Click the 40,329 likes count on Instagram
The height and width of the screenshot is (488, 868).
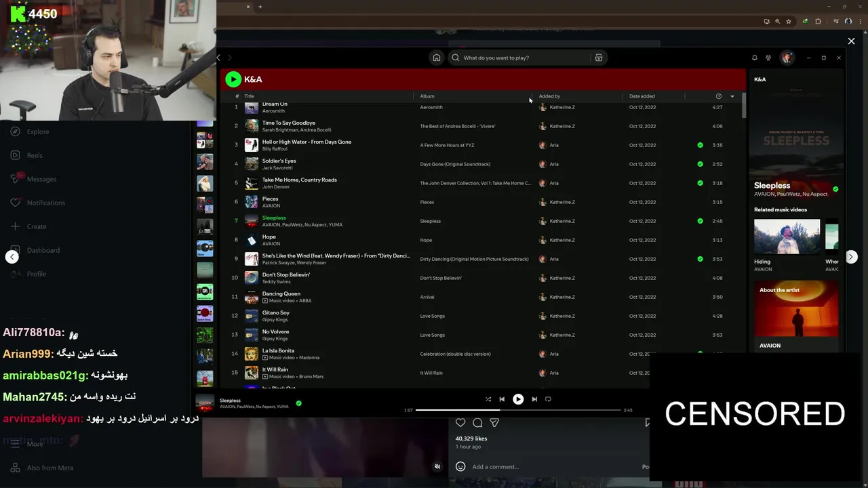(x=471, y=439)
